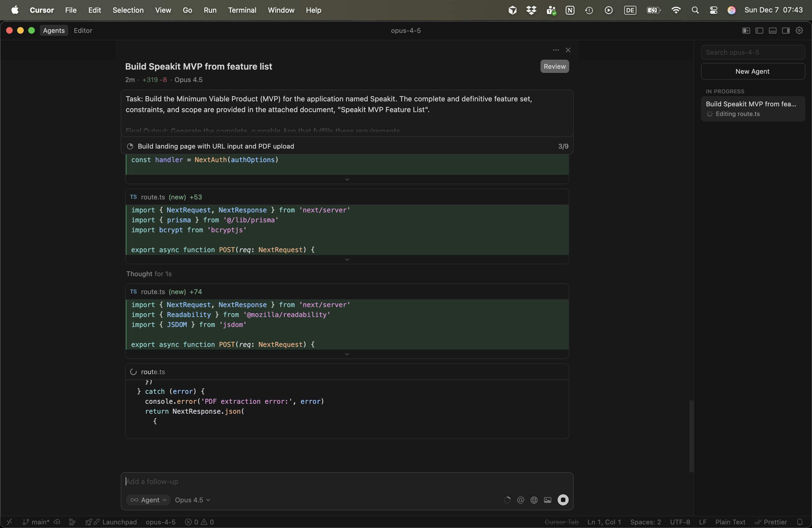Open the Agent mode dropdown
The width and height of the screenshot is (812, 528).
click(148, 500)
